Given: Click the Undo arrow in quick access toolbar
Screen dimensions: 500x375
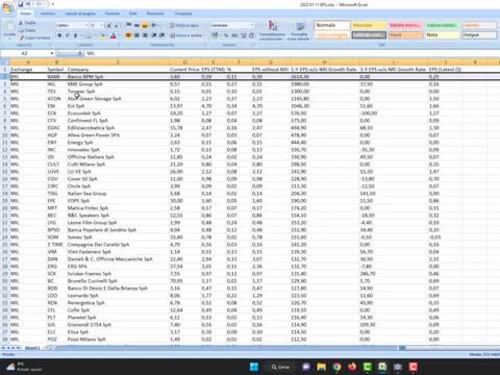Looking at the screenshot, I should 29,4.
